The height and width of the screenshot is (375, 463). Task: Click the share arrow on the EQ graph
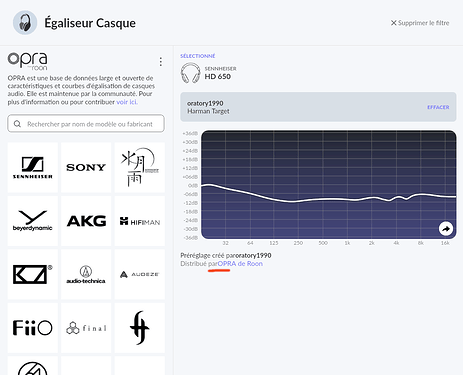tap(446, 229)
